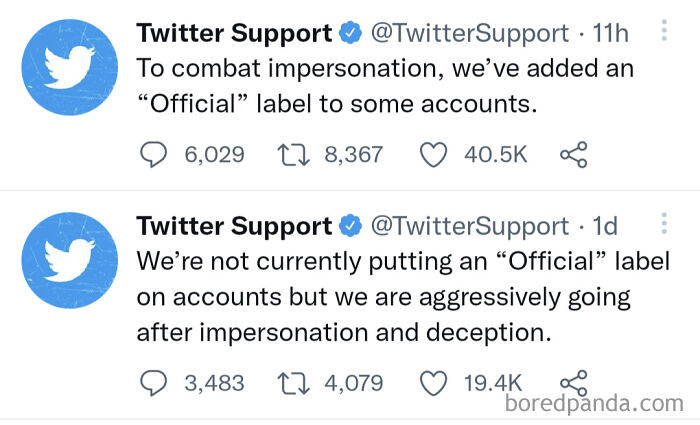Like the second tweet with 19.4K likes
Image resolution: width=700 pixels, height=425 pixels.
tap(432, 382)
